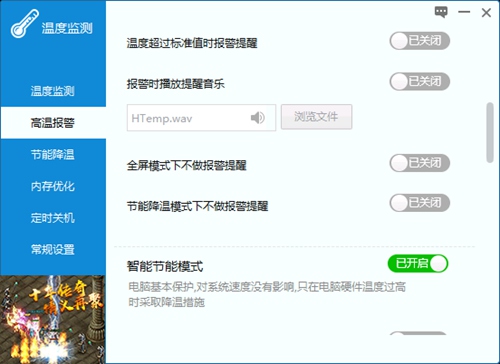Click the 浏览文件 button
The width and height of the screenshot is (500, 364).
click(x=316, y=117)
